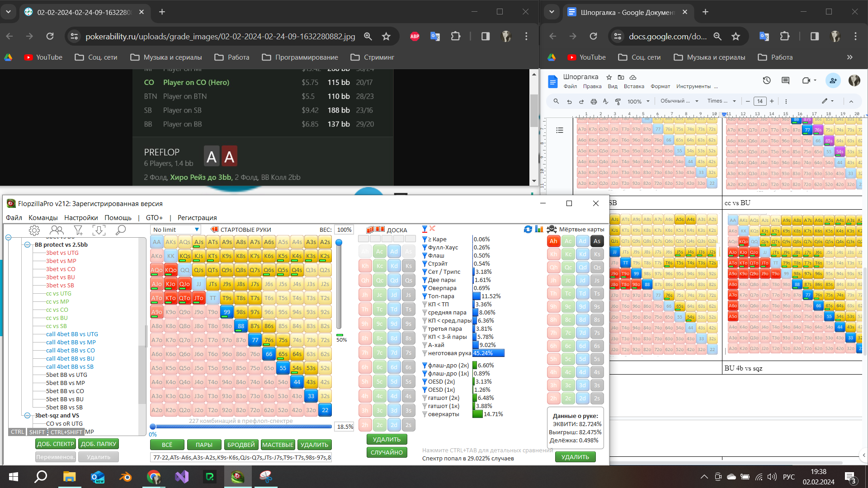
Task: Open the Команды menu in Flopzilla
Action: (43, 218)
